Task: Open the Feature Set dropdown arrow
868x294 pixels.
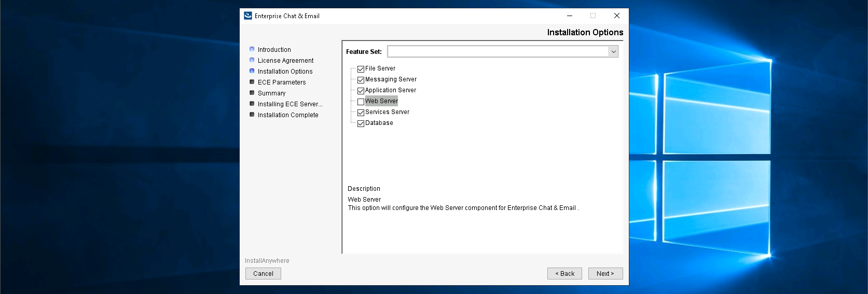Action: 613,51
